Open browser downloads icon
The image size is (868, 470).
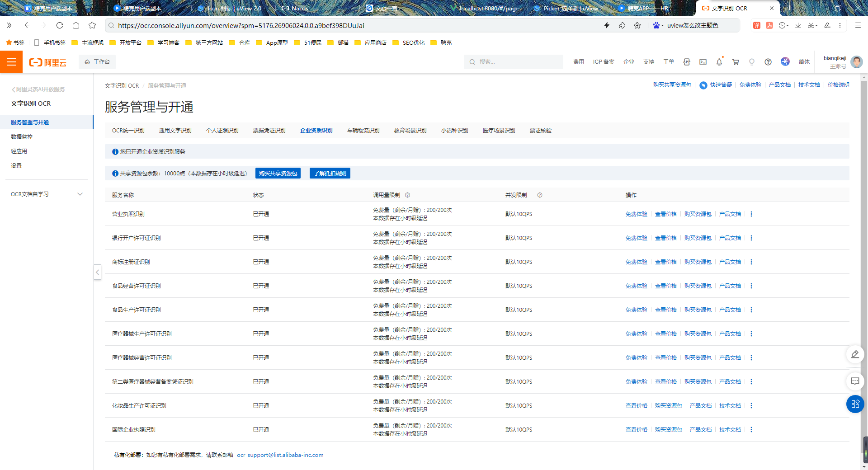coord(798,25)
